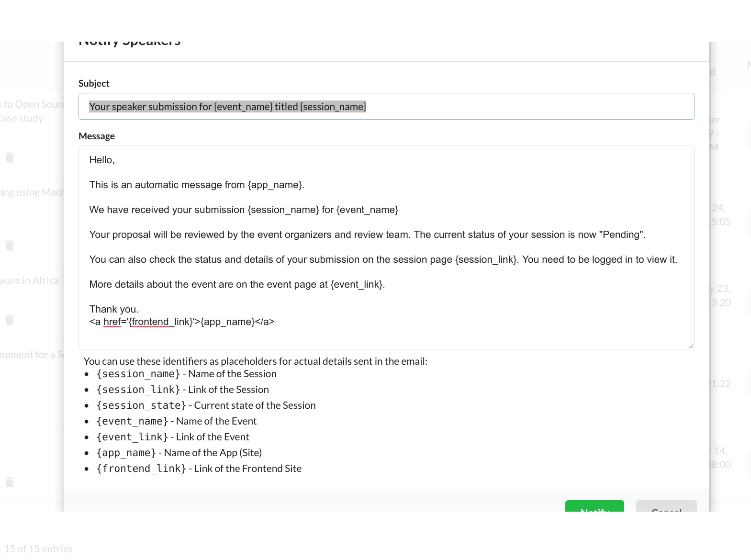Click the bottom-most trash icon in background list
The width and height of the screenshot is (751, 560).
pyautogui.click(x=10, y=482)
